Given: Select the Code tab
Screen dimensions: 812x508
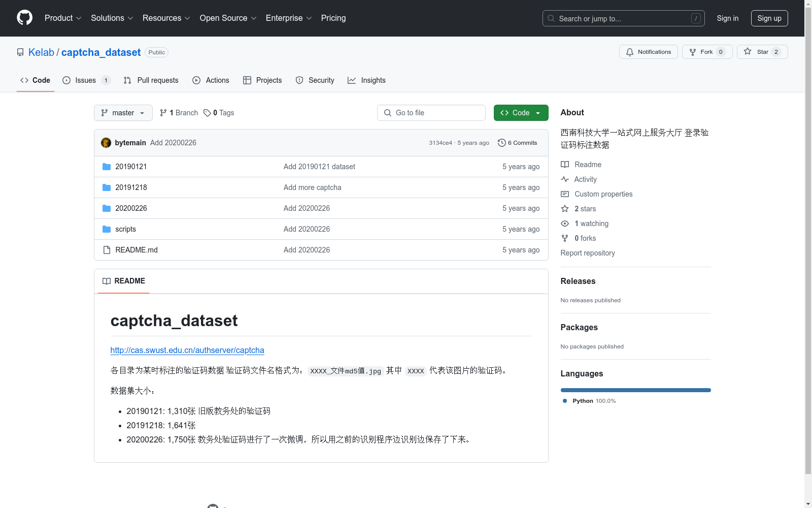Looking at the screenshot, I should coord(36,80).
